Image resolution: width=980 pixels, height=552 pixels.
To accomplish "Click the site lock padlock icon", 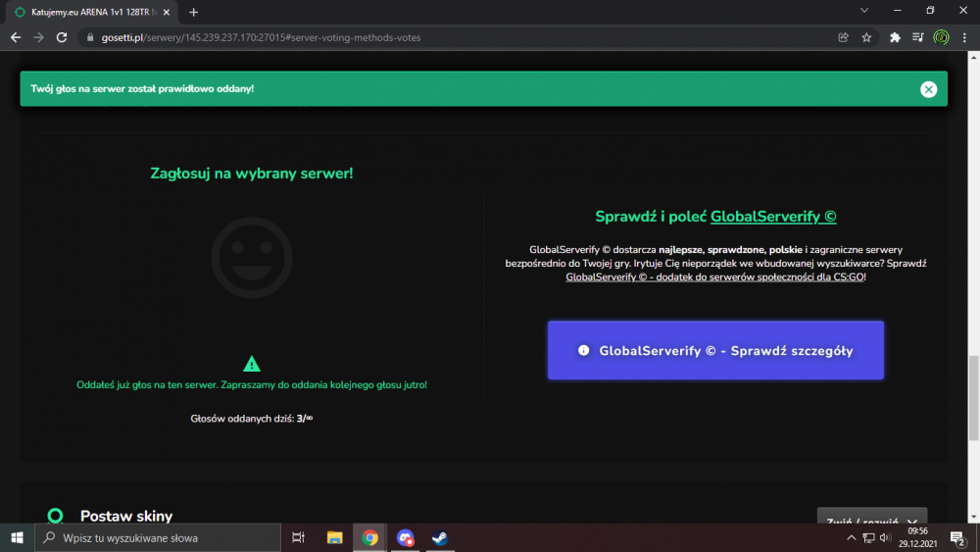I will [x=90, y=37].
